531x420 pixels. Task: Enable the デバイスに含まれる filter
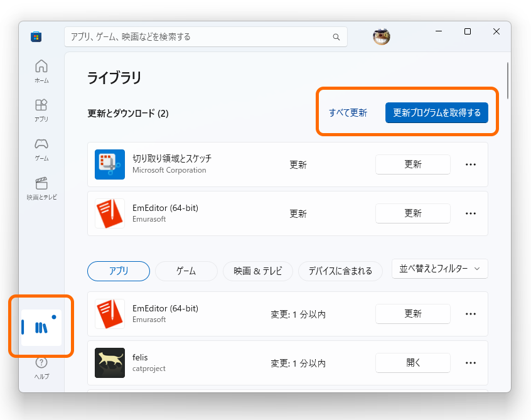click(x=340, y=271)
